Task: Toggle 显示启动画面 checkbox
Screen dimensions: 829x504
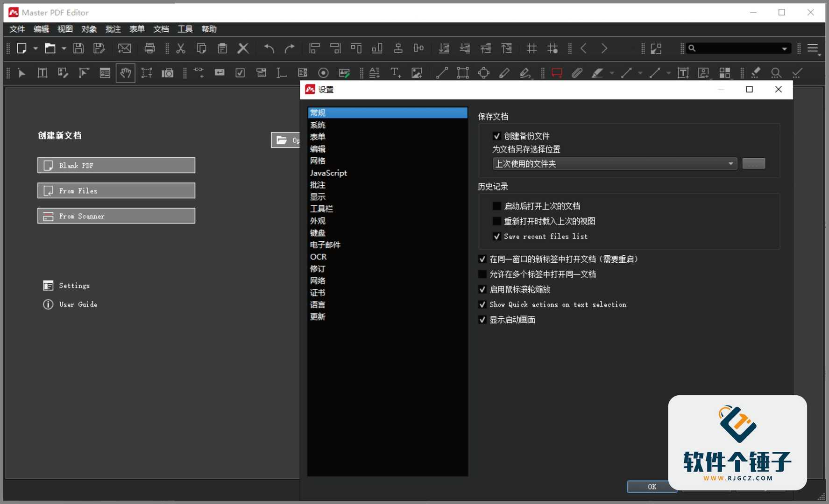Action: 482,320
